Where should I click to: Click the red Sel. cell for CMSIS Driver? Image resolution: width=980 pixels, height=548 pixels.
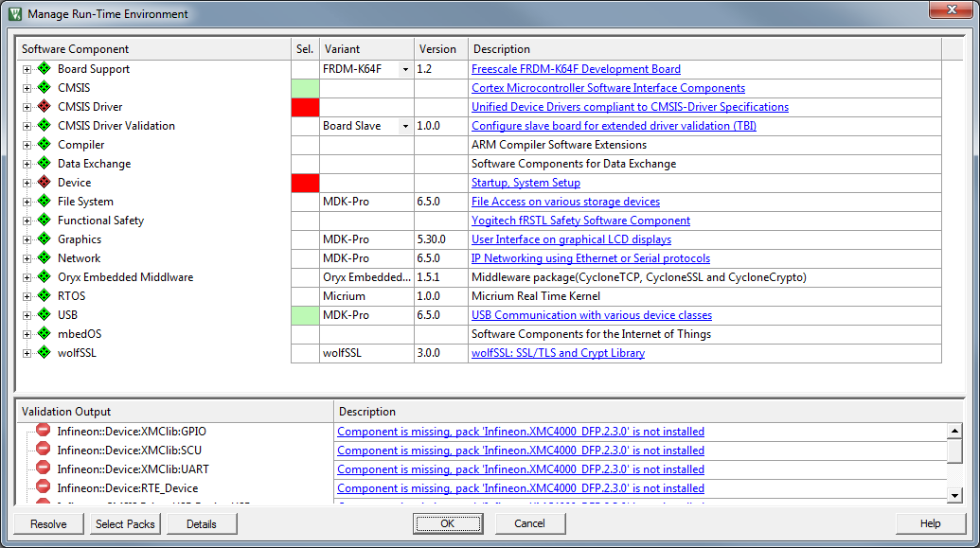(305, 107)
